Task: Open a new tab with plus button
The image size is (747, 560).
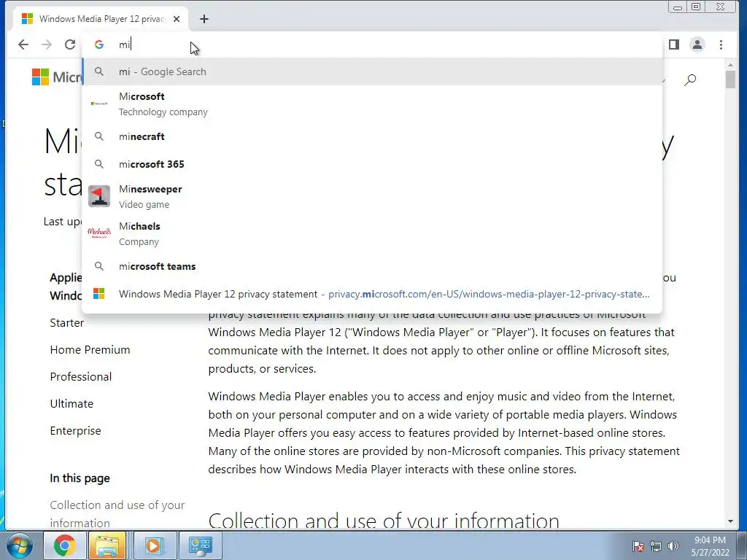Action: 204,19
